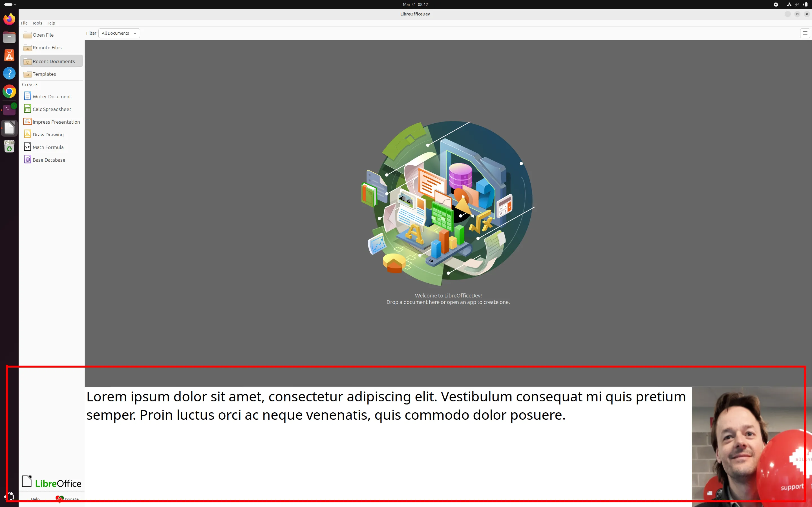Open the File menu
The width and height of the screenshot is (812, 507).
coord(24,23)
